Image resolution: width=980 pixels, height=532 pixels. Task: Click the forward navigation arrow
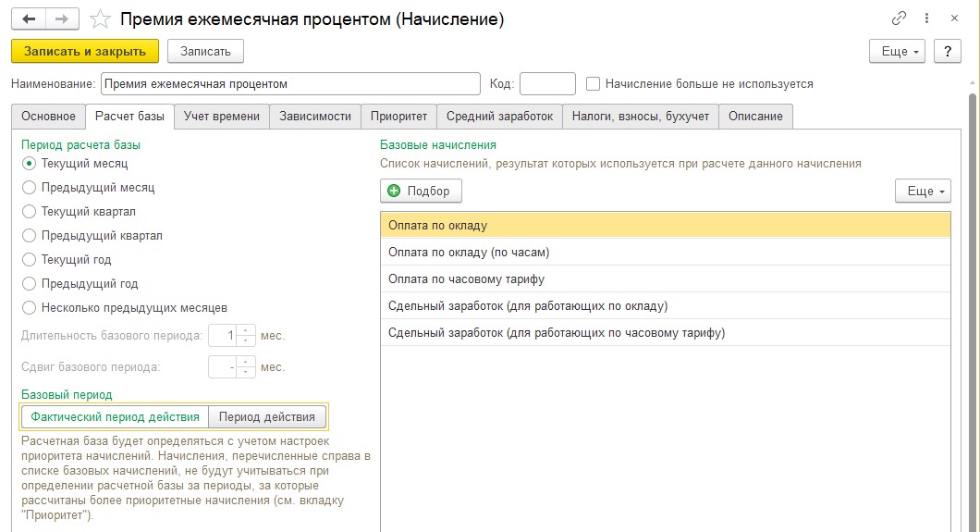62,19
